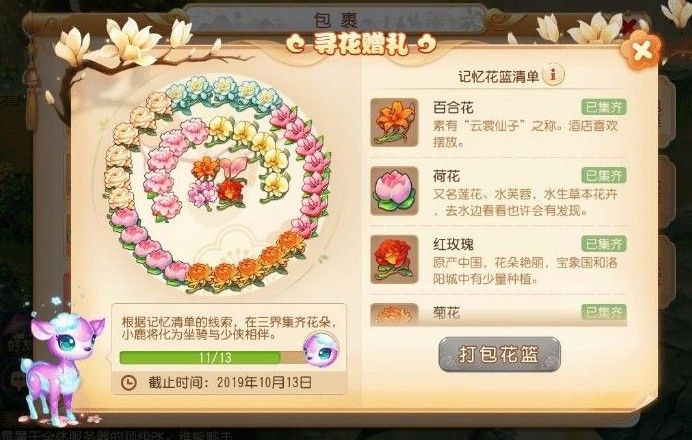Image resolution: width=692 pixels, height=440 pixels.
Task: Click the 11/13 green progress bar
Action: (x=200, y=357)
